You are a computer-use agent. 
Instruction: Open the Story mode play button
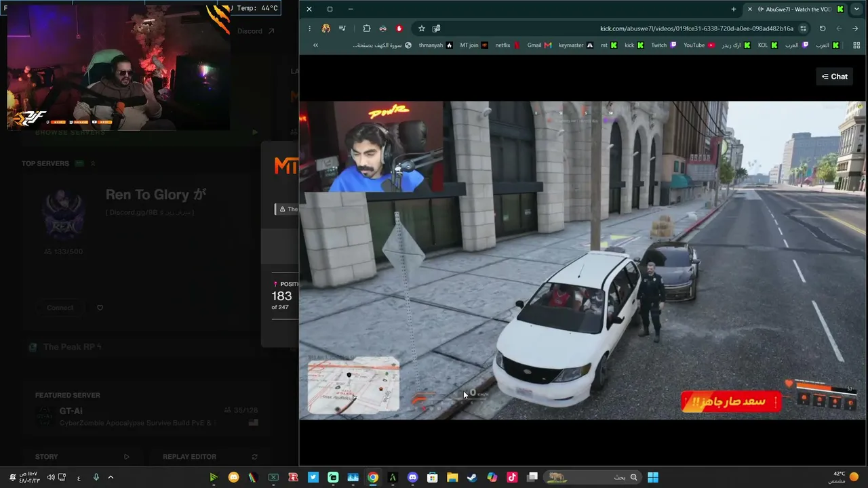[126, 457]
